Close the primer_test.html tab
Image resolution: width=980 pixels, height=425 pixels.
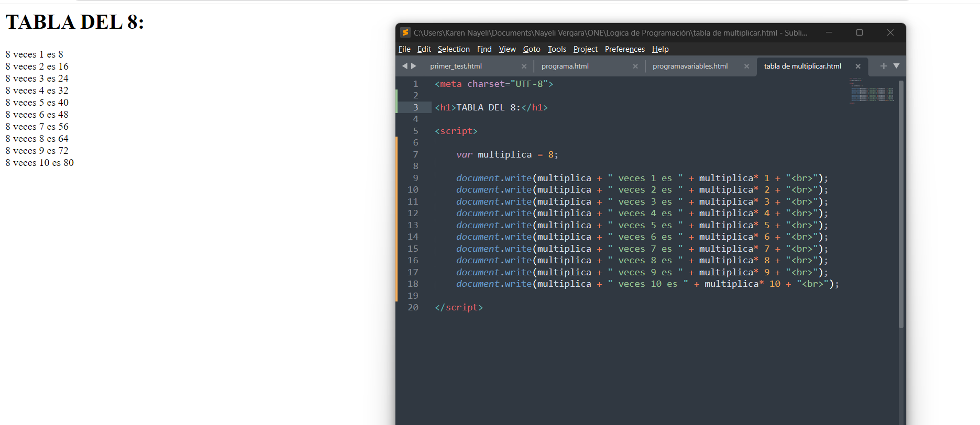coord(524,66)
